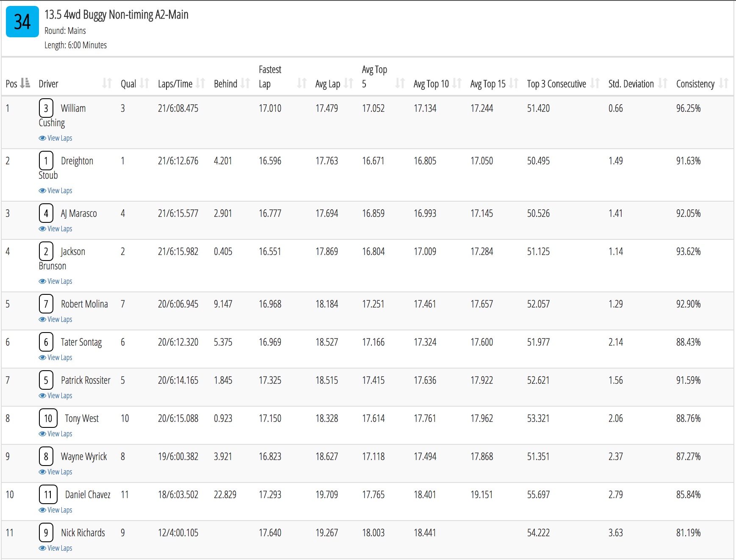The height and width of the screenshot is (560, 736).
Task: Select driver name Wayne Wyrick
Action: pos(84,457)
